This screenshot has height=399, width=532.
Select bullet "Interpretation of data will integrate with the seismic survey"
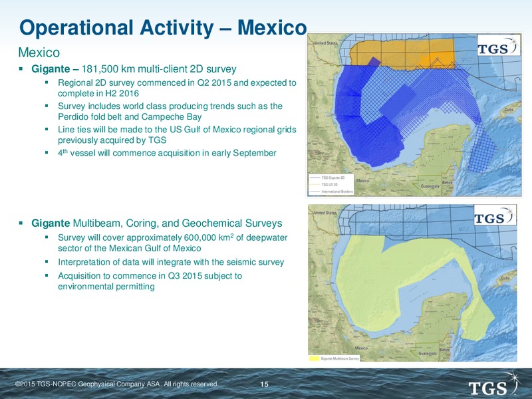point(171,262)
